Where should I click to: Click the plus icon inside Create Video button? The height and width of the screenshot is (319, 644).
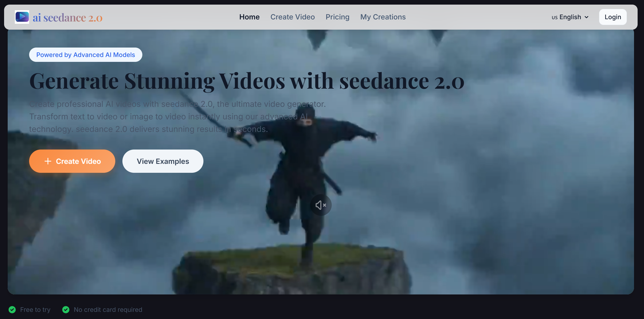48,161
